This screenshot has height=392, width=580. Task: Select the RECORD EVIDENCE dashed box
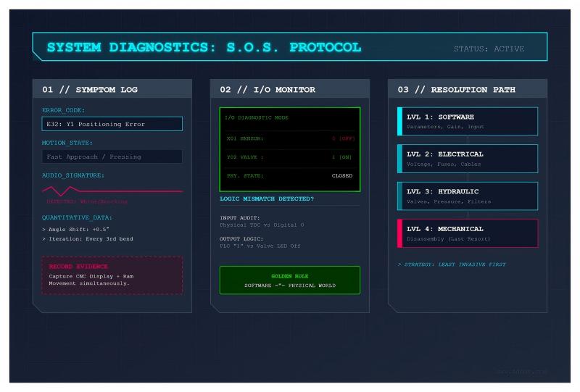click(x=112, y=275)
